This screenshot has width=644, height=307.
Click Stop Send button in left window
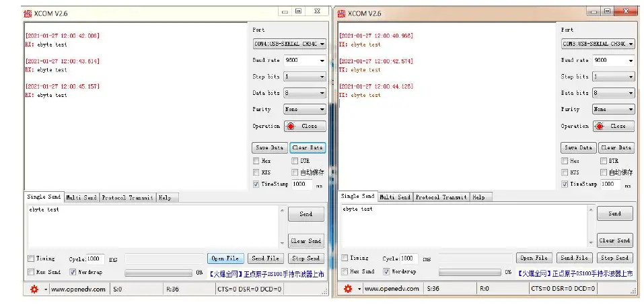306,259
